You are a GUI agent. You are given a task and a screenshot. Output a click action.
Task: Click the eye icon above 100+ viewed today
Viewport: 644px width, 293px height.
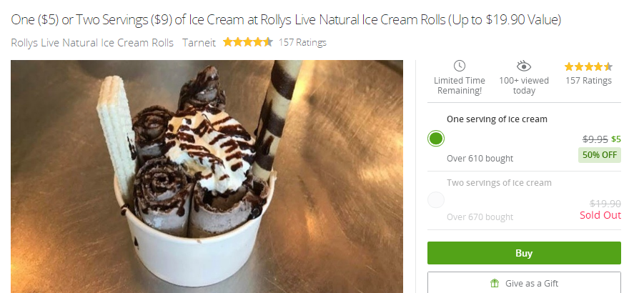(524, 66)
